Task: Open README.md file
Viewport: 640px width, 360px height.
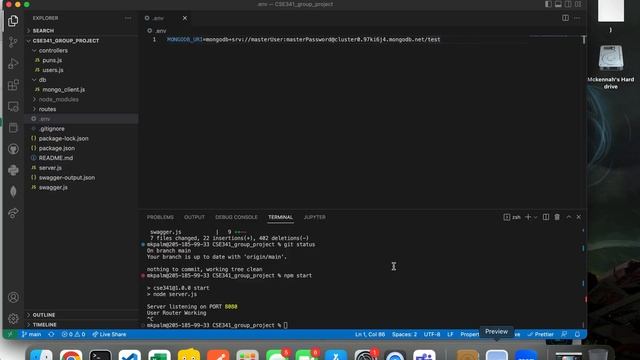Action: (x=81, y=158)
